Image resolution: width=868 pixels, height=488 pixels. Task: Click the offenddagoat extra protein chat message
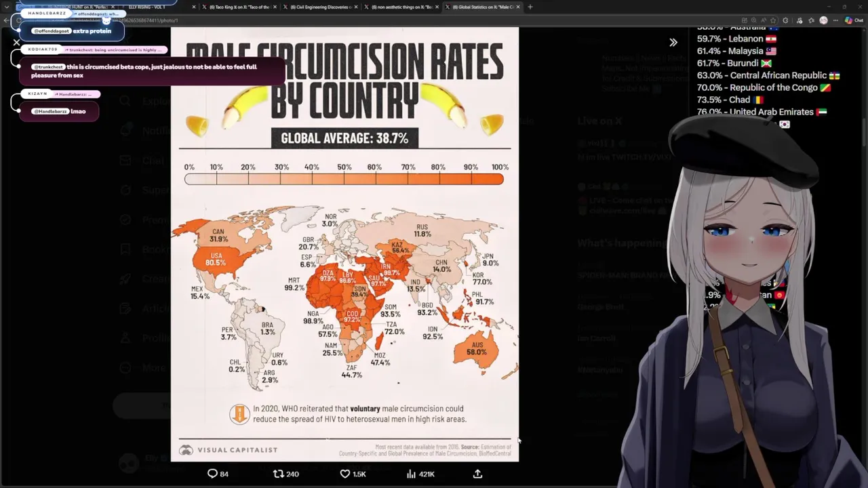pyautogui.click(x=72, y=31)
